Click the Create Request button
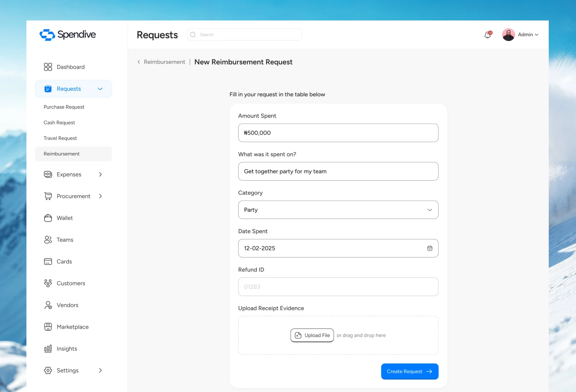The height and width of the screenshot is (392, 576). click(x=410, y=372)
